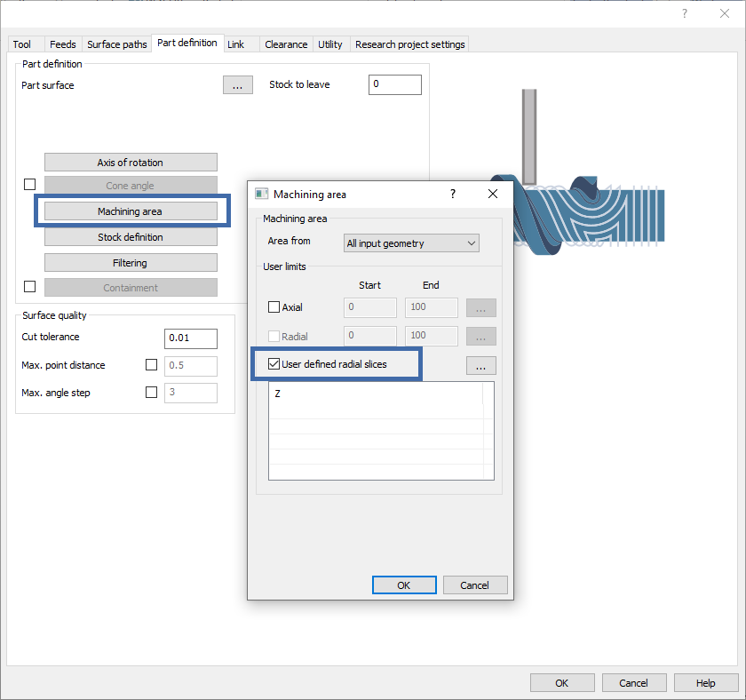Enable the Cone angle checkbox
Screen dimensions: 746x700
pyautogui.click(x=30, y=184)
